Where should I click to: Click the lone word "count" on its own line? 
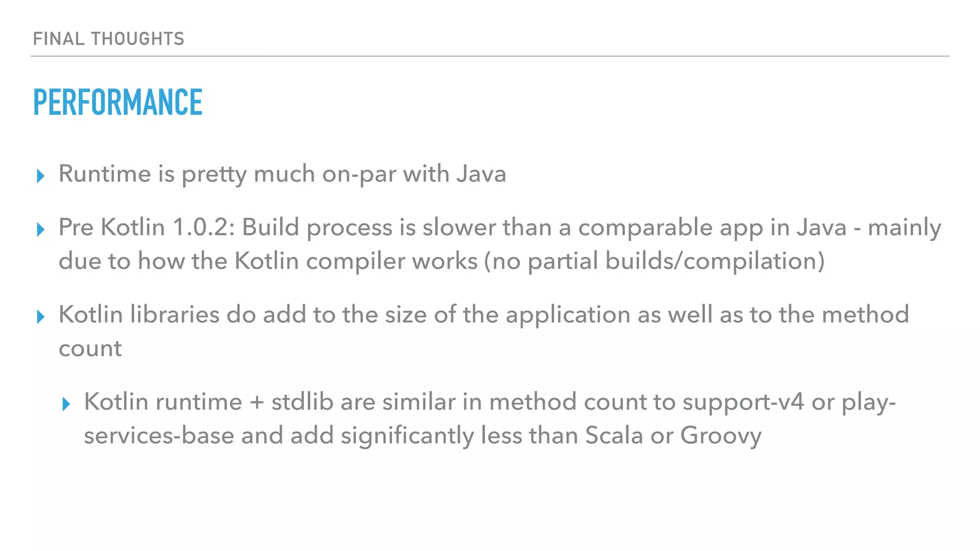90,348
